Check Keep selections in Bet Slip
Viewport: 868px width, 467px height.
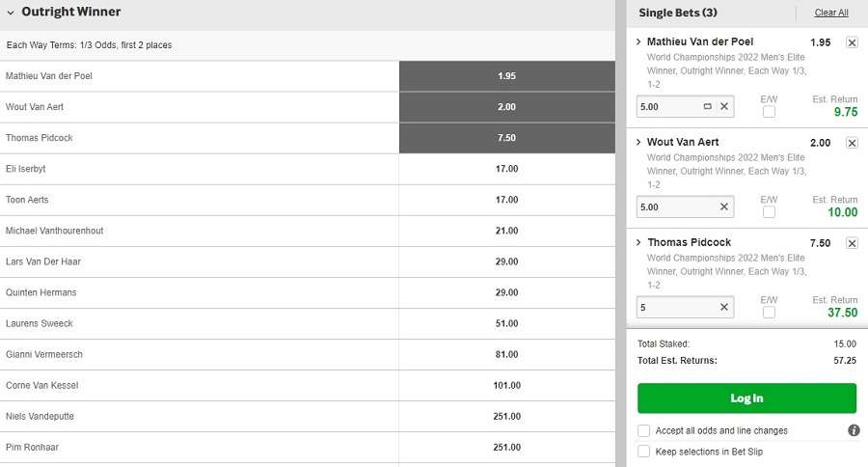[x=644, y=452]
